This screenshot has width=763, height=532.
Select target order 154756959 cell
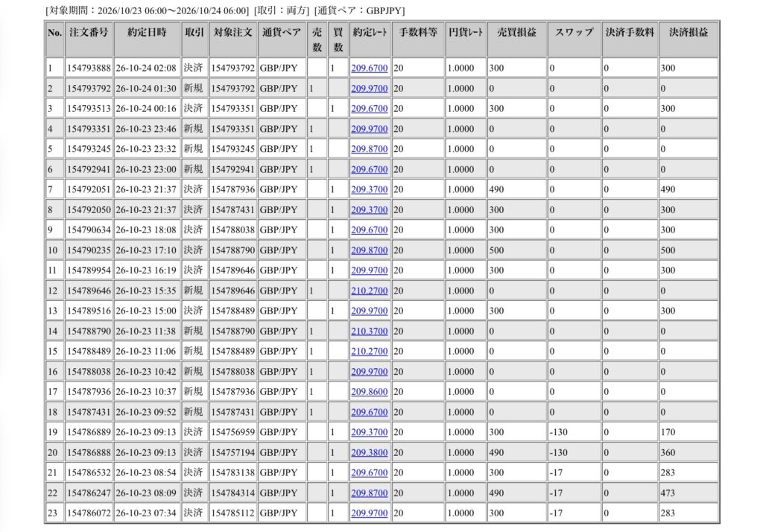(x=233, y=431)
